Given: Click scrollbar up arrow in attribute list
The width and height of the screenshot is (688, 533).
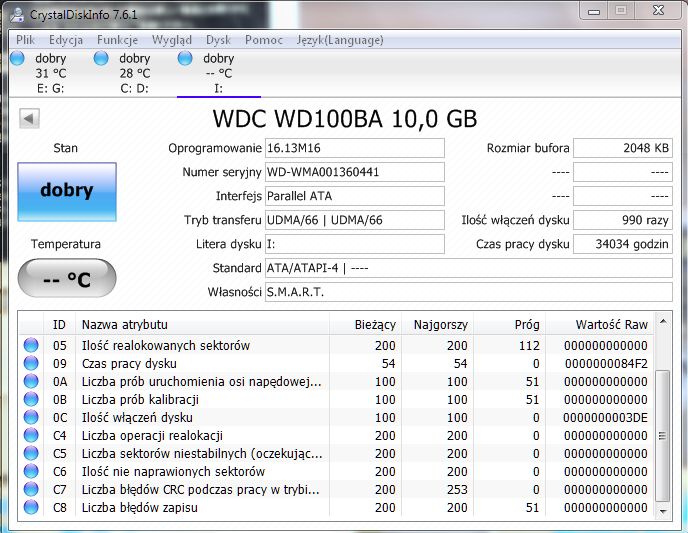Looking at the screenshot, I should coord(663,322).
